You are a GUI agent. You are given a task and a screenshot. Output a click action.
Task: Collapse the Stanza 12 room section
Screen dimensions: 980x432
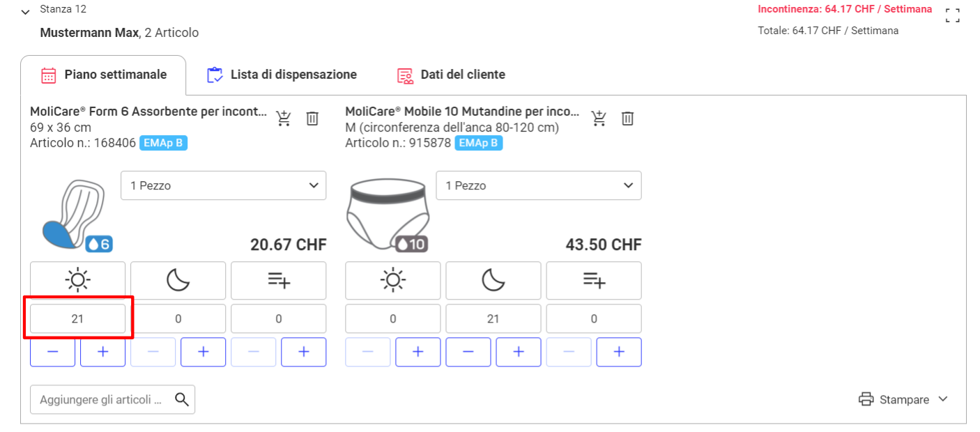26,12
